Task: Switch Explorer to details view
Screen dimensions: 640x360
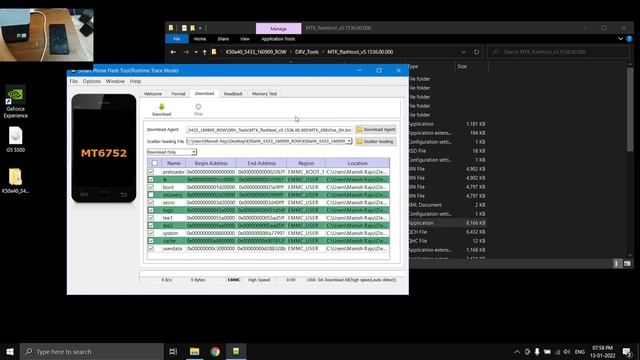Action: coord(617,264)
